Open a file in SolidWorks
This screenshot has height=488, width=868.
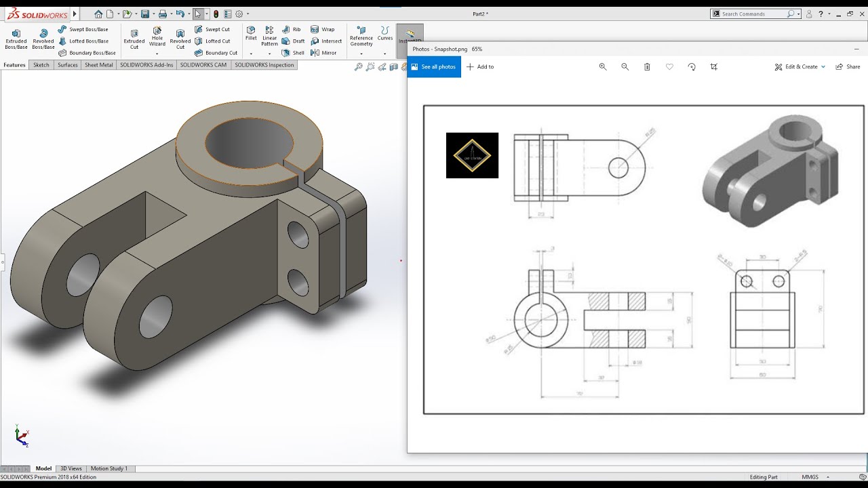coord(127,14)
